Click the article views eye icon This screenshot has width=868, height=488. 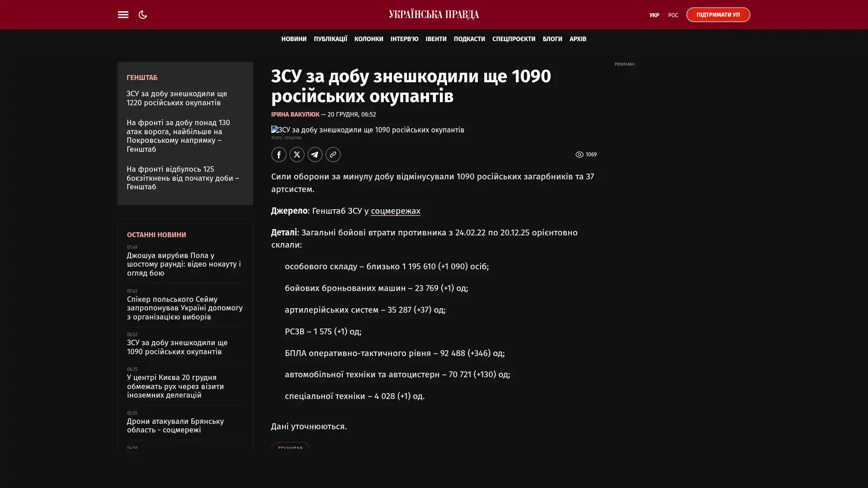(x=579, y=155)
